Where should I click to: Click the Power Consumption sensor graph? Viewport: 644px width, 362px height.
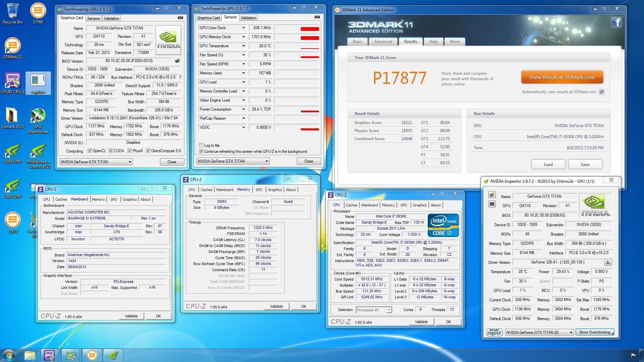point(297,109)
